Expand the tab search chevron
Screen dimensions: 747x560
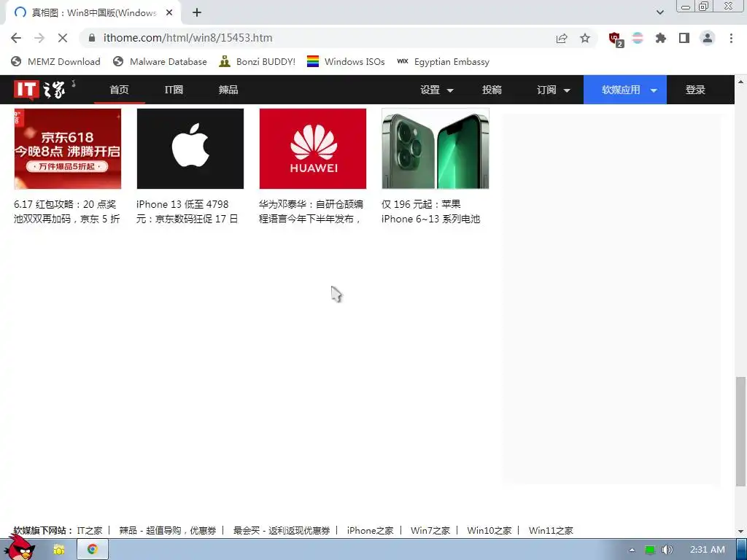(659, 12)
